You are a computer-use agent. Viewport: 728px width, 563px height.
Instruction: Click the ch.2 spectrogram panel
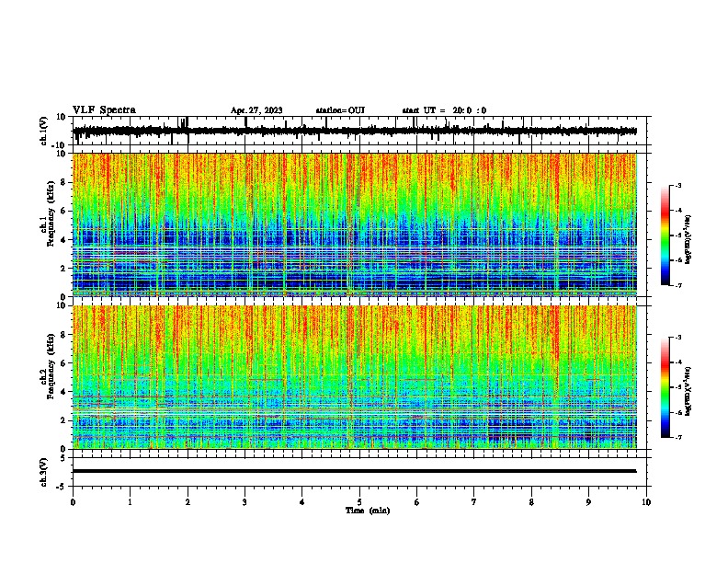354,377
